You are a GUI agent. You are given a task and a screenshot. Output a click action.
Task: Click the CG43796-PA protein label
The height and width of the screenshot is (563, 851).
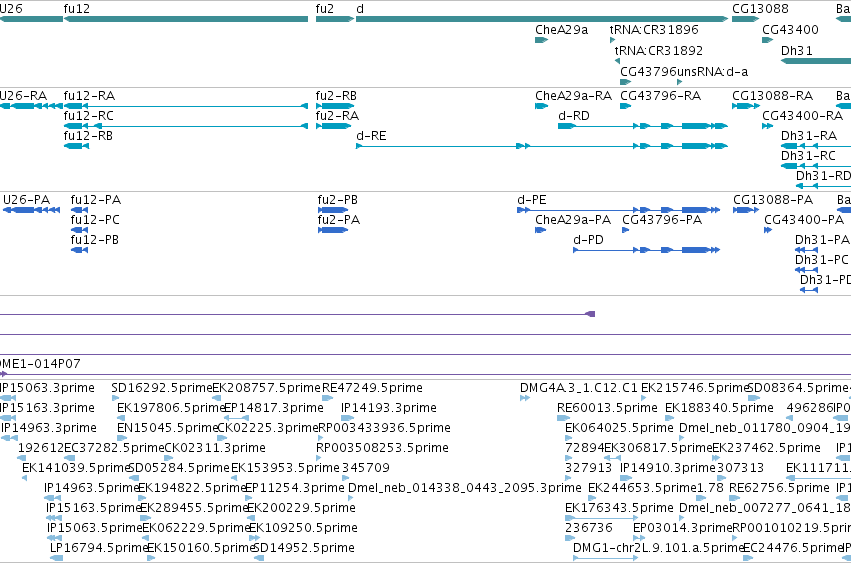pyautogui.click(x=662, y=220)
